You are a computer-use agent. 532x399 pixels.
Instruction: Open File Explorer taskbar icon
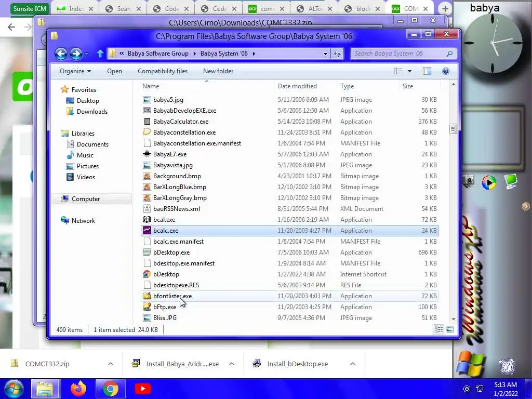pos(45,389)
